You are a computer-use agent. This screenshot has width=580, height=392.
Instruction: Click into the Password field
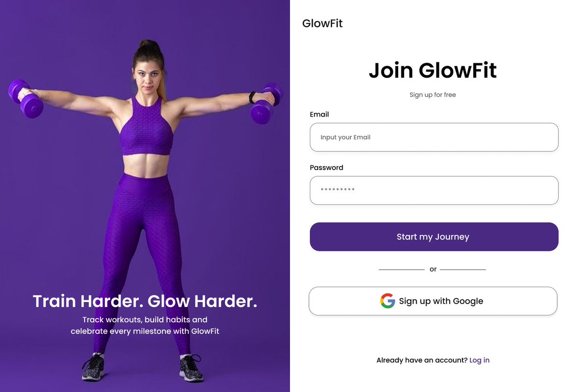pos(434,190)
